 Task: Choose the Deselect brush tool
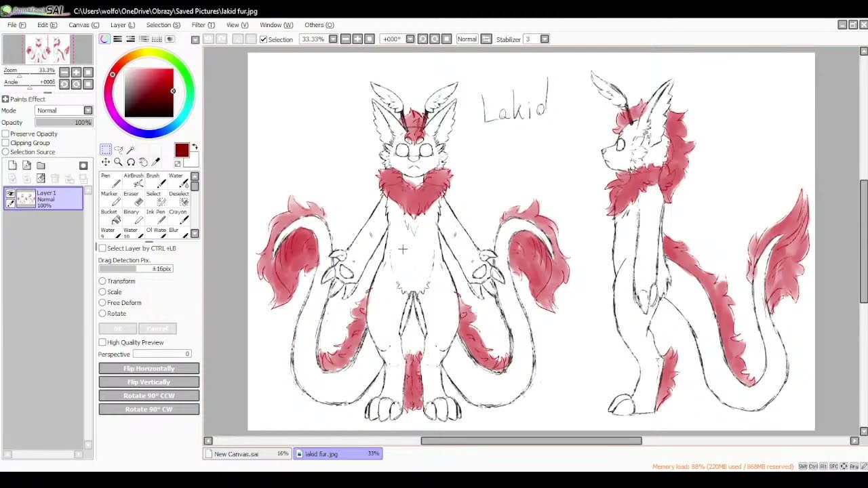pos(178,198)
